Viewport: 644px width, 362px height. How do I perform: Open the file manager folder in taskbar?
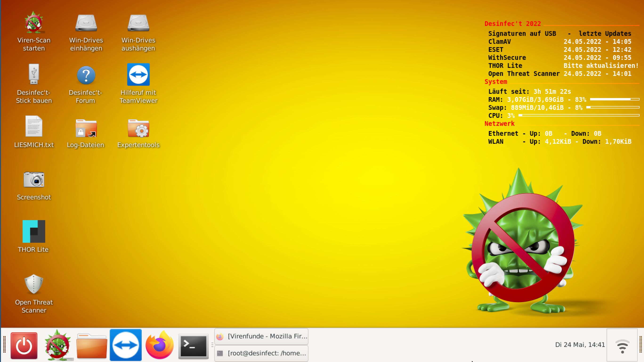pos(92,346)
